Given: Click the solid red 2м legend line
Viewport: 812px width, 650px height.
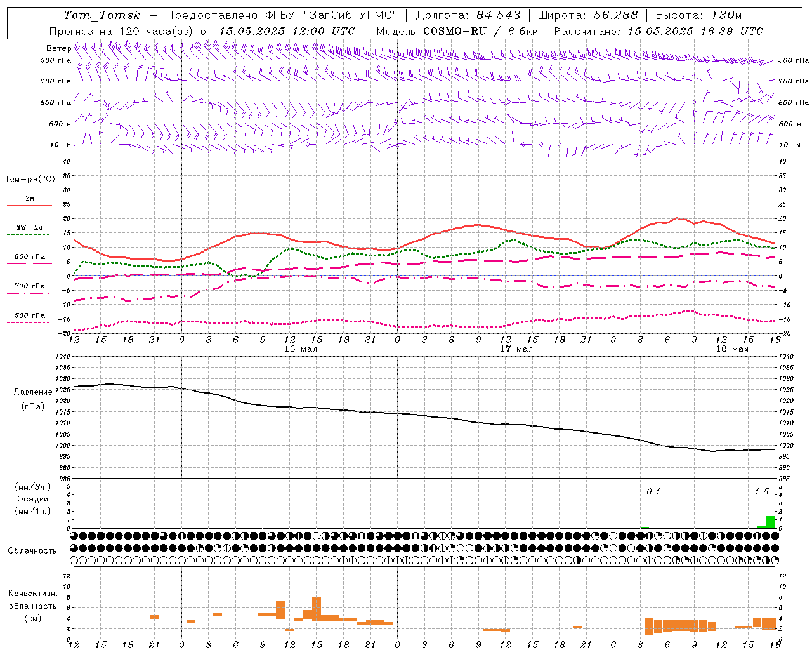Looking at the screenshot, I should point(29,205).
